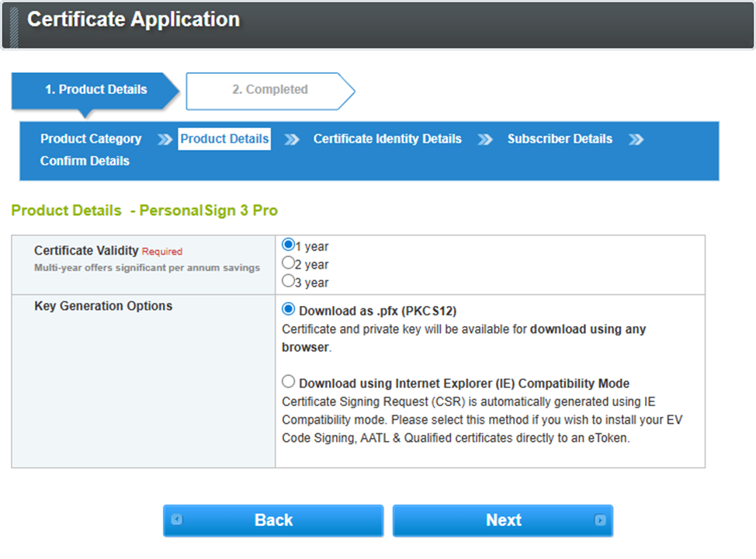The width and height of the screenshot is (756, 559).
Task: Open the '1. Product Details' step tab
Action: click(x=95, y=90)
